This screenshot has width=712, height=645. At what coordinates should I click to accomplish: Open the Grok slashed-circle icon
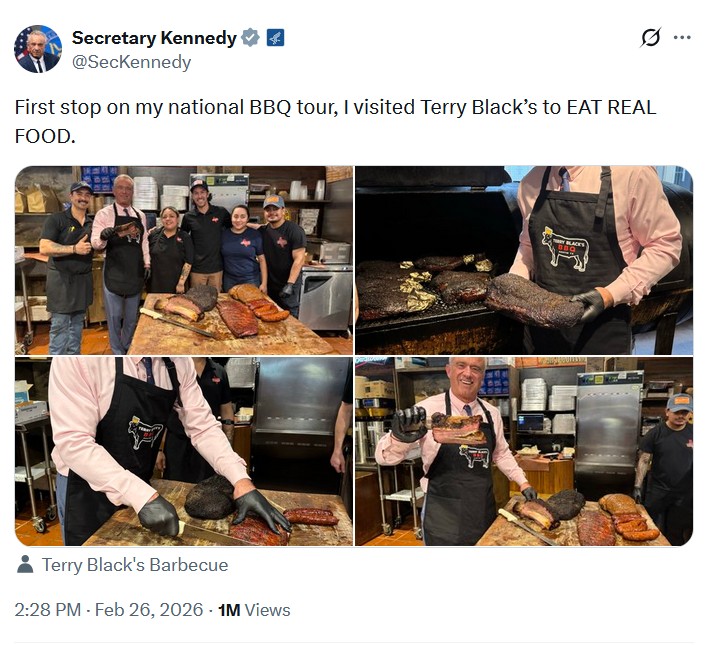coord(651,38)
